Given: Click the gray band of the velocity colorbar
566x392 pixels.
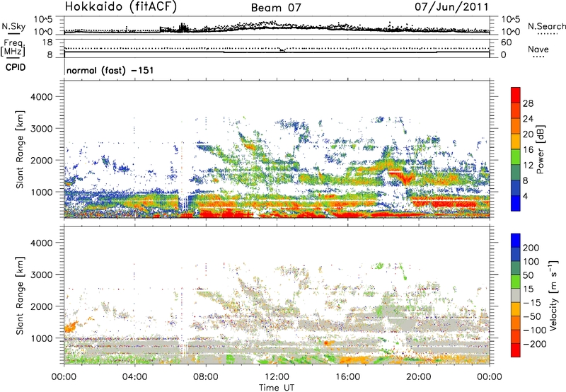Looking at the screenshot, I should pyautogui.click(x=516, y=295).
